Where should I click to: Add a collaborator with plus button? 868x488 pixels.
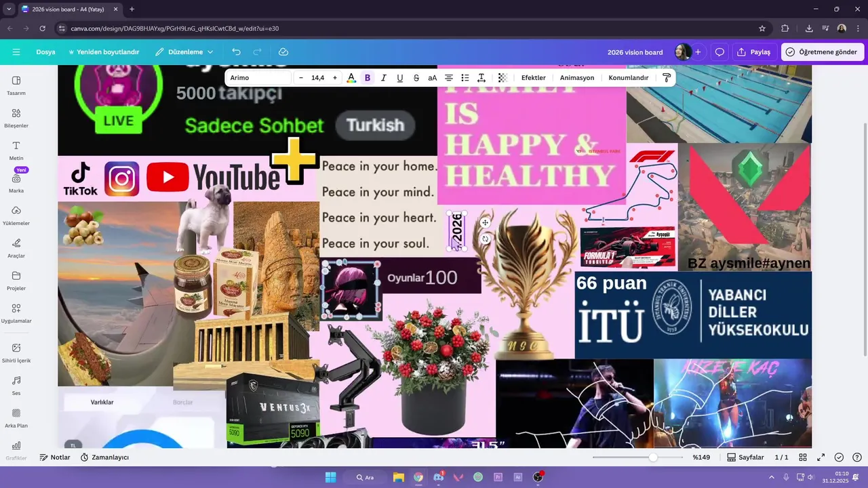698,52
